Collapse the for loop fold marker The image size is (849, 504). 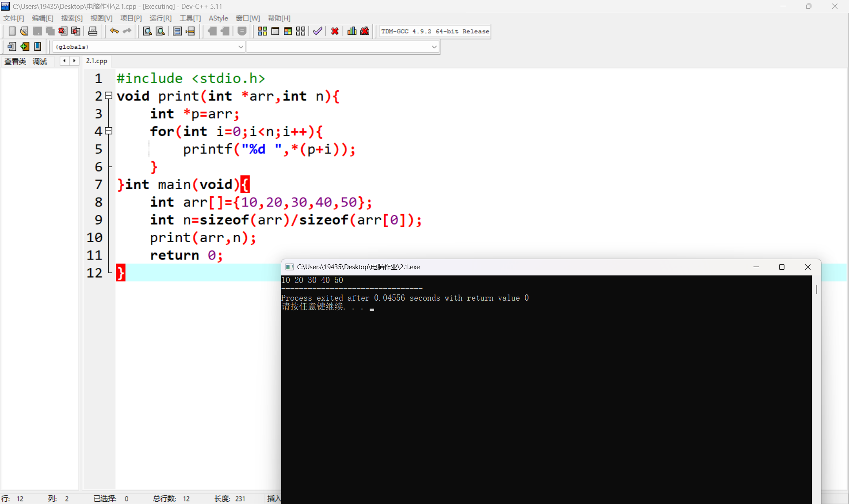(x=109, y=131)
